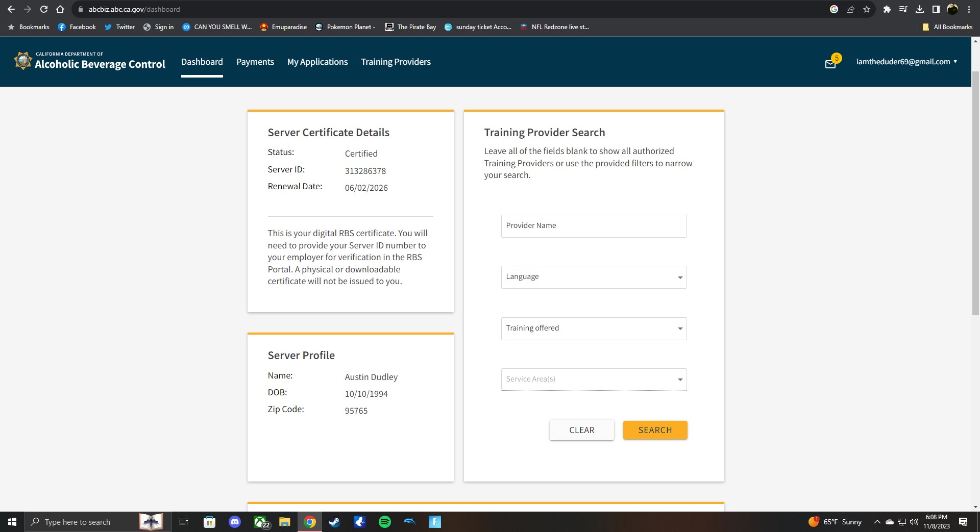The height and width of the screenshot is (532, 980).
Task: Open the My Applications tab
Action: click(x=317, y=62)
